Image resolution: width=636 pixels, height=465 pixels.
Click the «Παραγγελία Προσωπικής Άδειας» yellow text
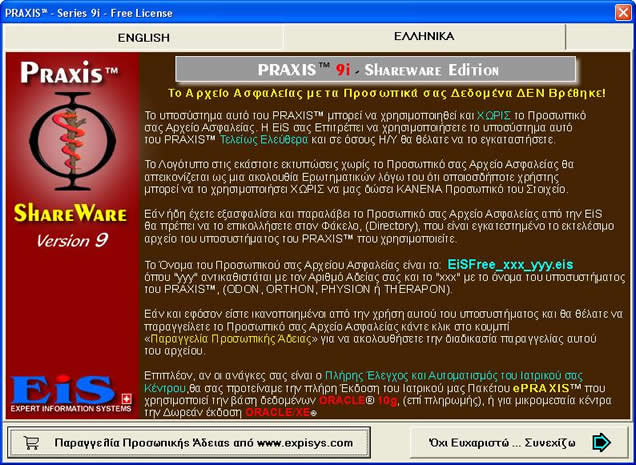(231, 339)
